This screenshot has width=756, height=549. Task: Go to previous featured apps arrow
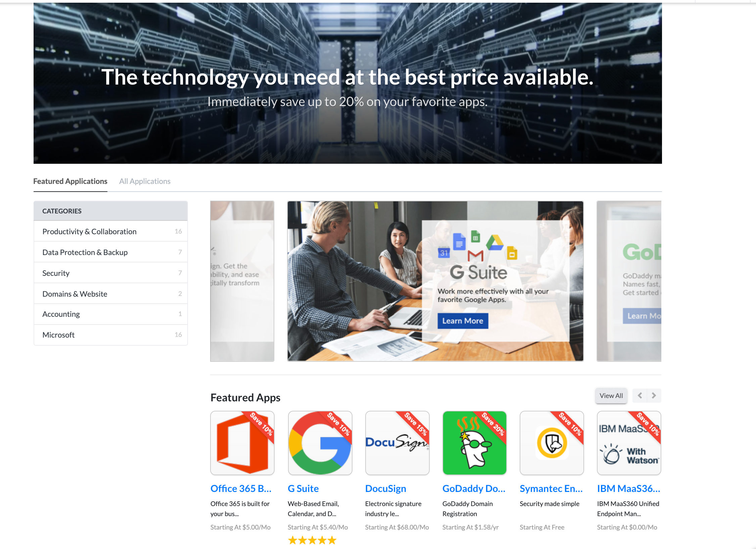(640, 396)
